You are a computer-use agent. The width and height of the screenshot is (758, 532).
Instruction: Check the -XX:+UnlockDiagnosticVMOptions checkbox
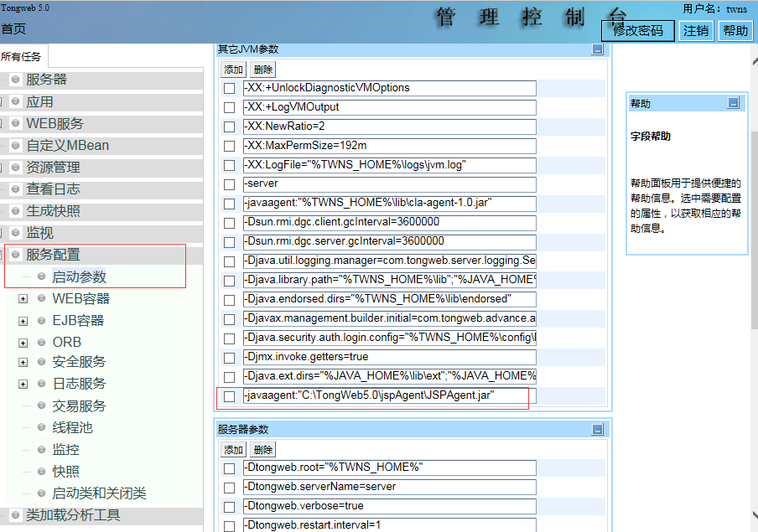(x=230, y=89)
